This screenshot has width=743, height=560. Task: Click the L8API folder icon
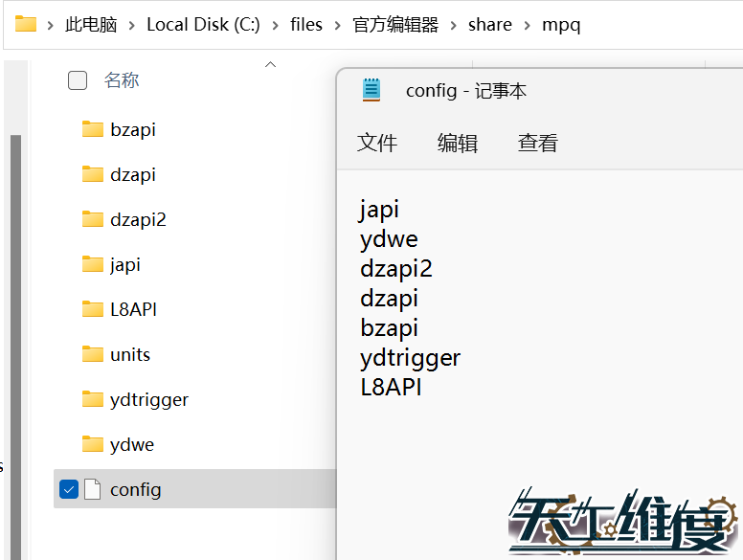(93, 309)
